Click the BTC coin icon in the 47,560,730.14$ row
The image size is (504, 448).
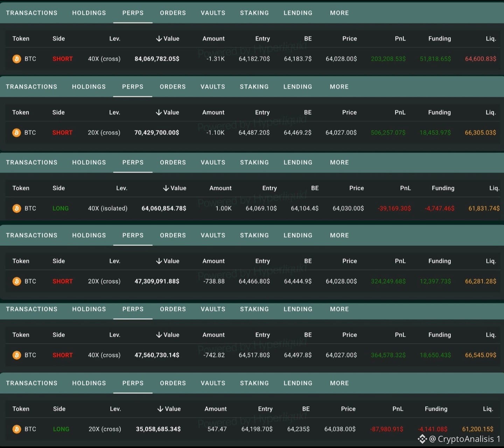coord(16,355)
